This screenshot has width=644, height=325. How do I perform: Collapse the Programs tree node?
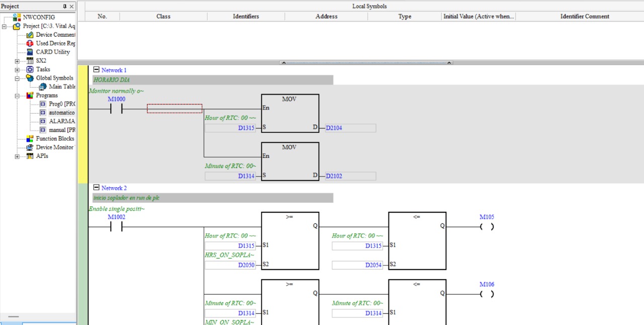pyautogui.click(x=17, y=96)
